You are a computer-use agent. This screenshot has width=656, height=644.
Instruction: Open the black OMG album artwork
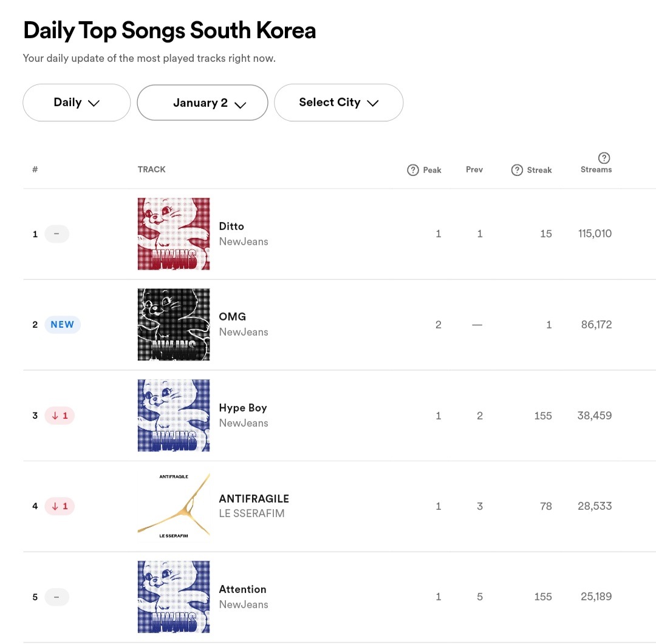point(174,325)
